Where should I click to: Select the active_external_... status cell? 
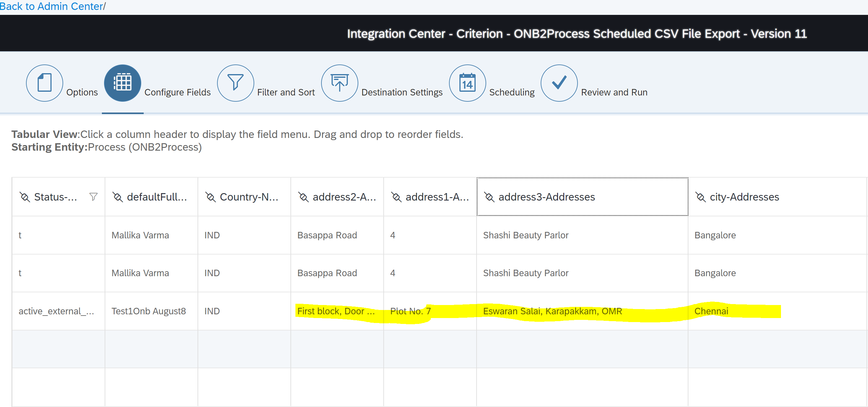click(58, 311)
